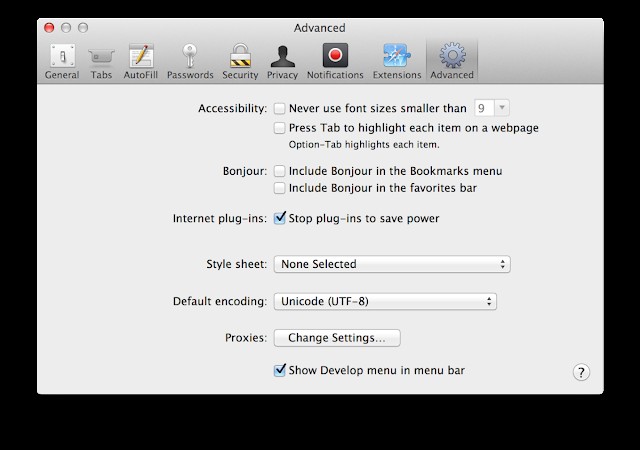This screenshot has height=450, width=640.
Task: Disable Show Develop menu in menu bar
Action: [280, 370]
